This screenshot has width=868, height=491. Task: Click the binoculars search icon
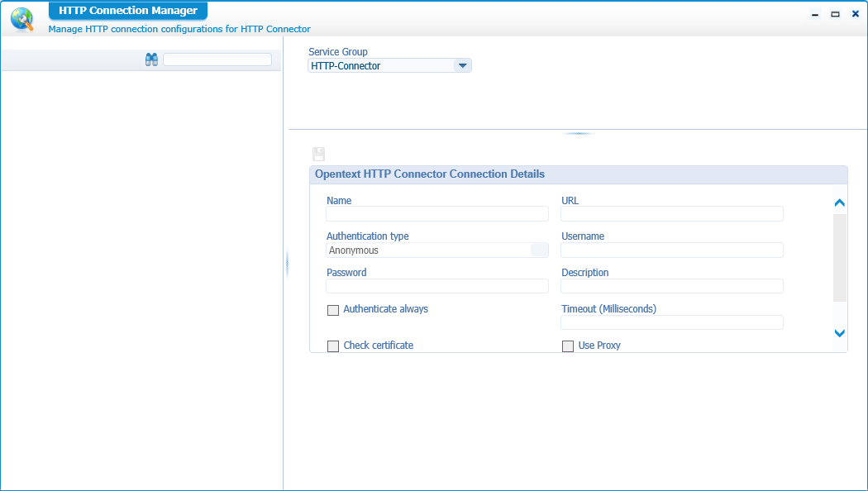pyautogui.click(x=151, y=60)
